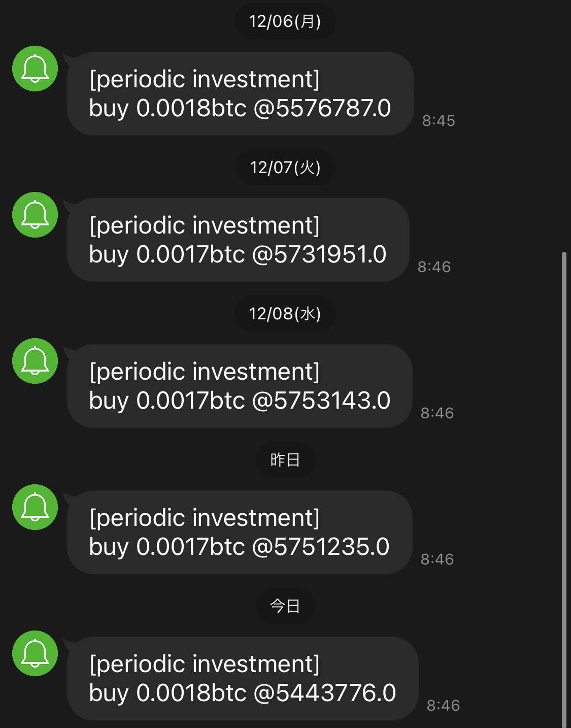
Task: Tap the bell avatar beside yesterday's (昨日) message
Action: [x=35, y=507]
